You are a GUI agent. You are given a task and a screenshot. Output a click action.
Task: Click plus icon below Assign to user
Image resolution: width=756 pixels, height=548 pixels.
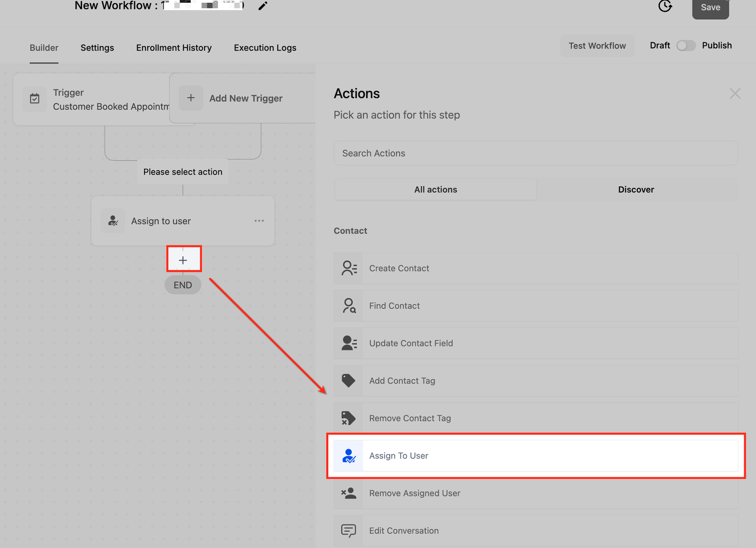pos(183,260)
